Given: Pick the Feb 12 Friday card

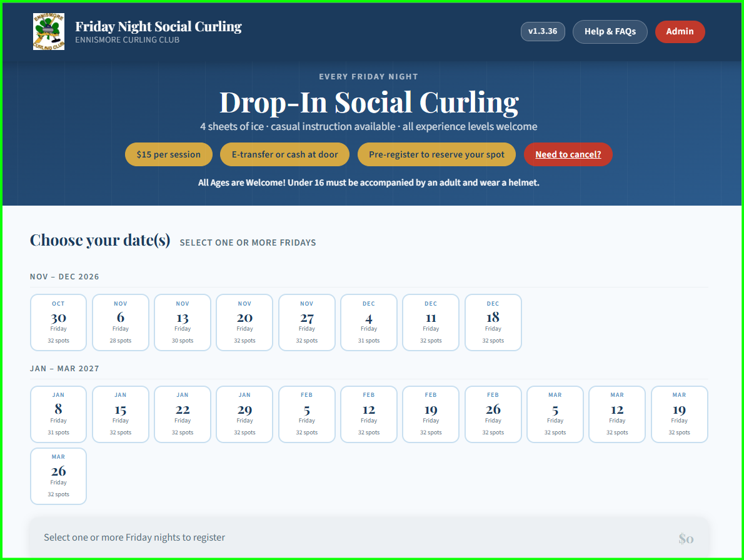Looking at the screenshot, I should click(x=369, y=414).
